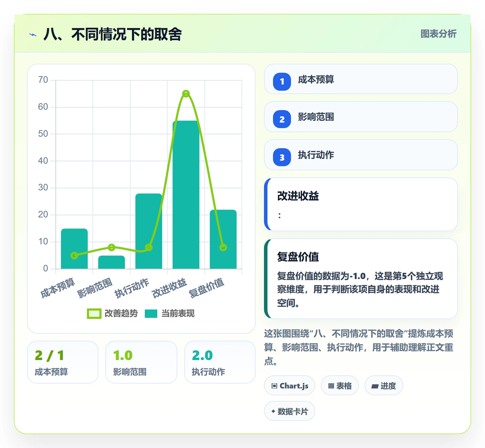Click the trend line point above 影响范围

point(112,248)
